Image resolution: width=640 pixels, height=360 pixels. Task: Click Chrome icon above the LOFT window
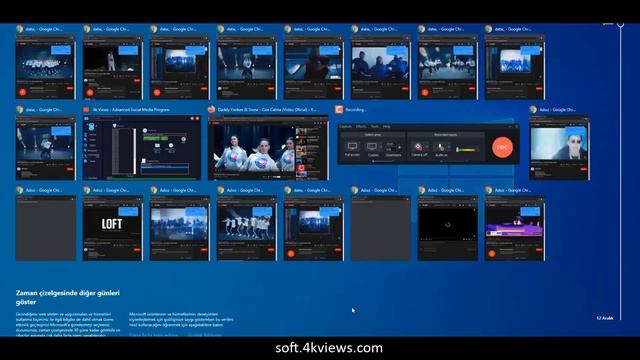[x=87, y=190]
